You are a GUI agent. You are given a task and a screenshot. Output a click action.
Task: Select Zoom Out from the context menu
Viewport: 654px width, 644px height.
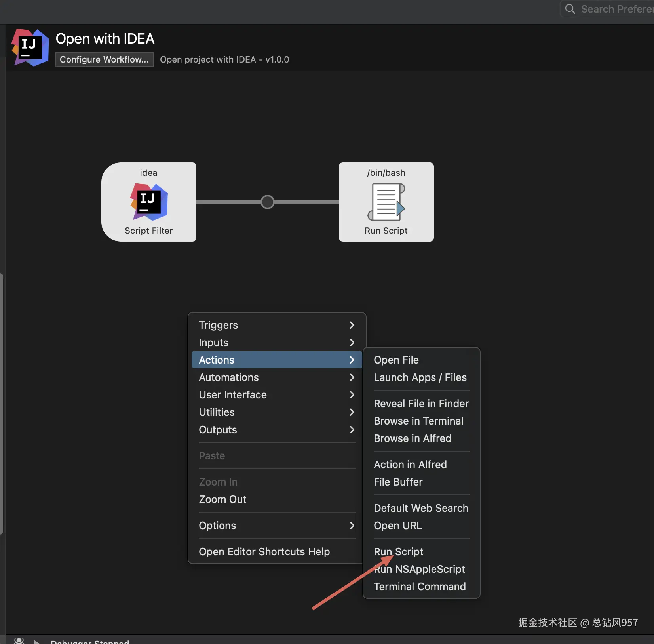click(x=277, y=499)
